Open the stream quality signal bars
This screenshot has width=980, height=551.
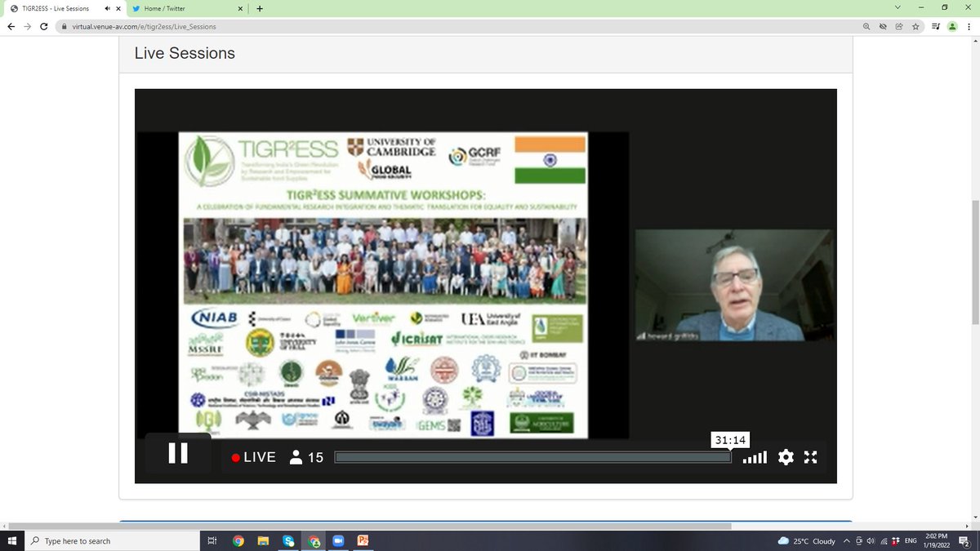[x=755, y=457]
